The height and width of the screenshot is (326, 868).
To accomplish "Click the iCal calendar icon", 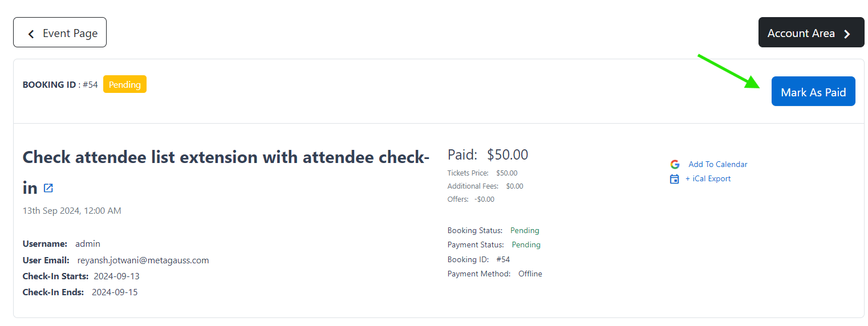I will (x=675, y=179).
